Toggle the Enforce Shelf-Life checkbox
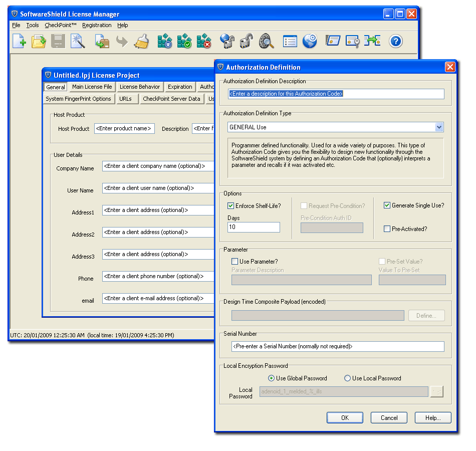This screenshot has width=476, height=451. coord(230,206)
